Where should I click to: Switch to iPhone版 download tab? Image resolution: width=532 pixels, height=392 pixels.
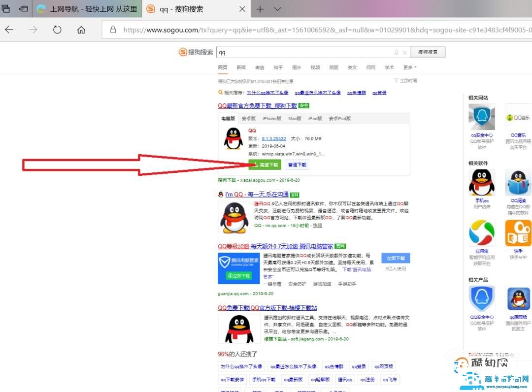pos(271,118)
